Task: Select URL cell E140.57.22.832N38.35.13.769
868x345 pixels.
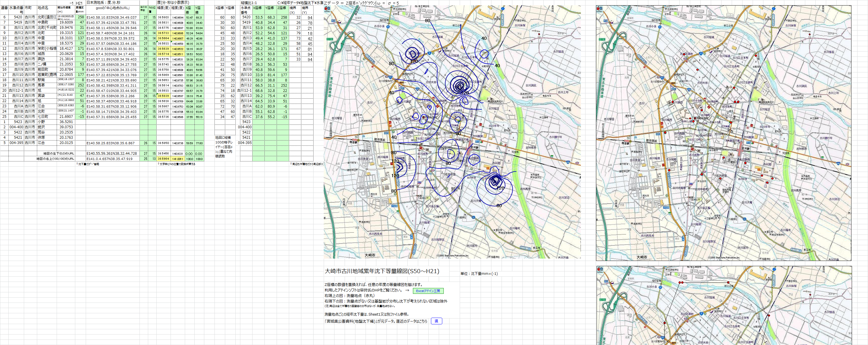Action: 112,75
